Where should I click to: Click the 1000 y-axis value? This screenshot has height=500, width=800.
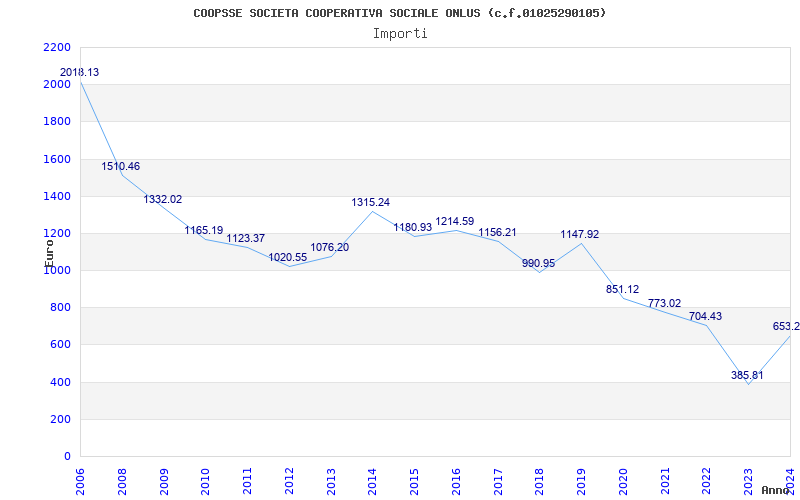pyautogui.click(x=57, y=271)
